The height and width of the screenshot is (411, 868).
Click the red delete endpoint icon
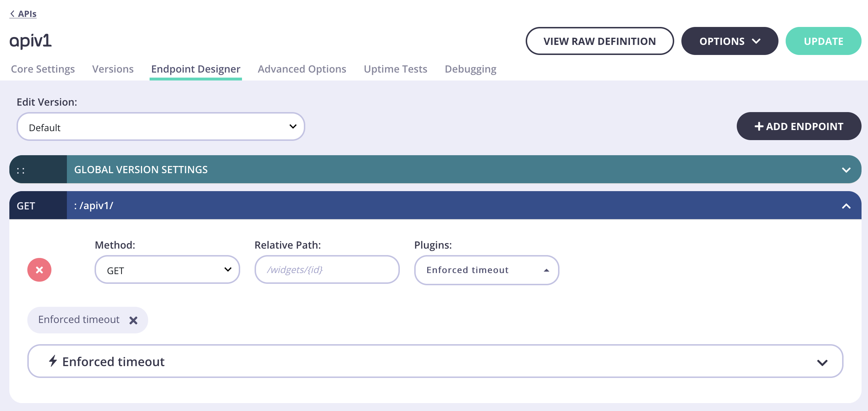[39, 270]
